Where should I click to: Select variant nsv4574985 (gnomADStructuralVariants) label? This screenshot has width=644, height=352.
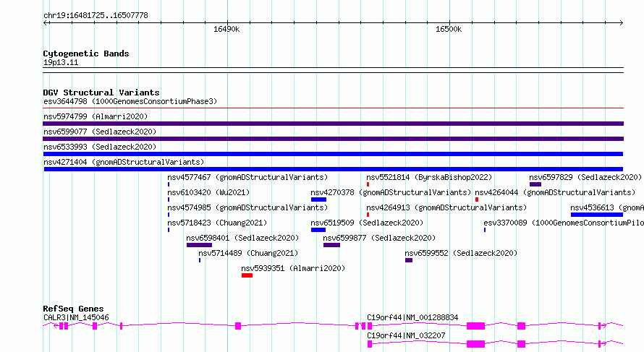tap(247, 207)
